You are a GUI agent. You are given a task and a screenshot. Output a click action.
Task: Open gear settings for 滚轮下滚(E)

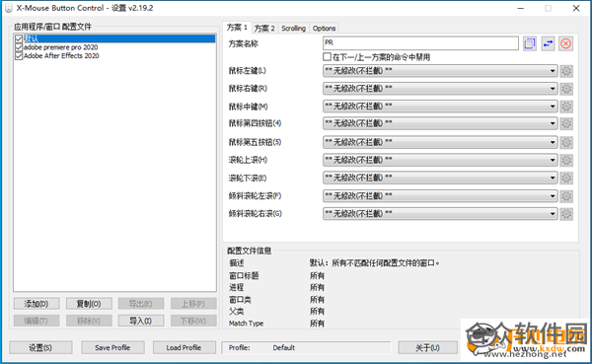(x=566, y=178)
